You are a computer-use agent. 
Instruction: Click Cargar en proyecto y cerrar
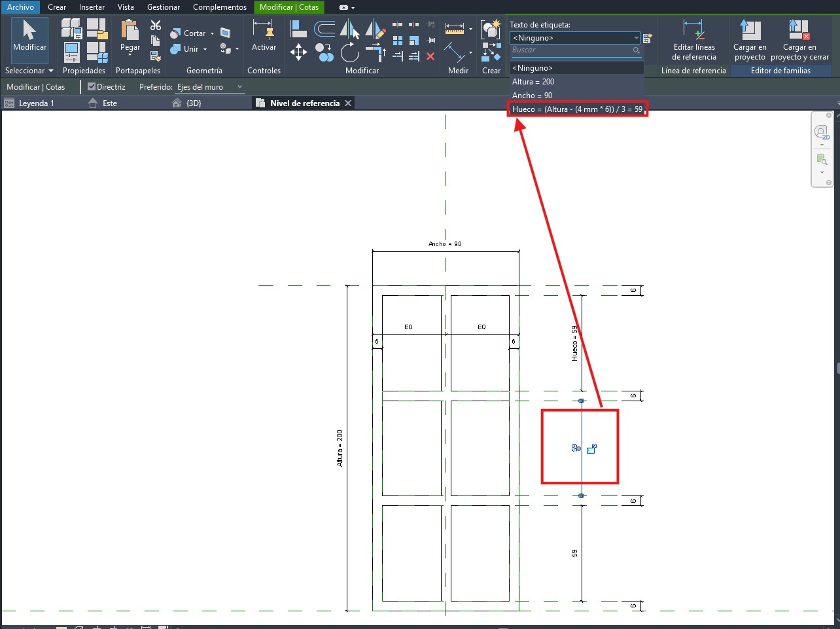(799, 39)
